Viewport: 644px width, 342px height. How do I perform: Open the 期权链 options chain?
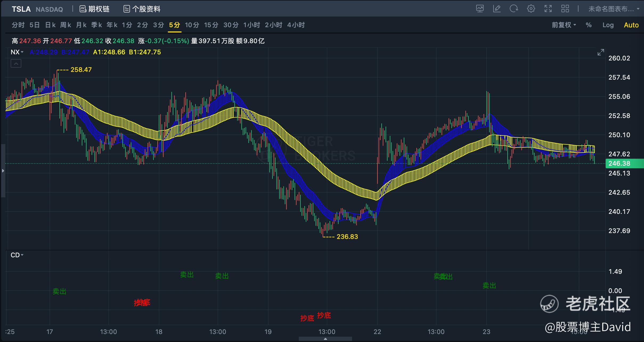coord(95,9)
